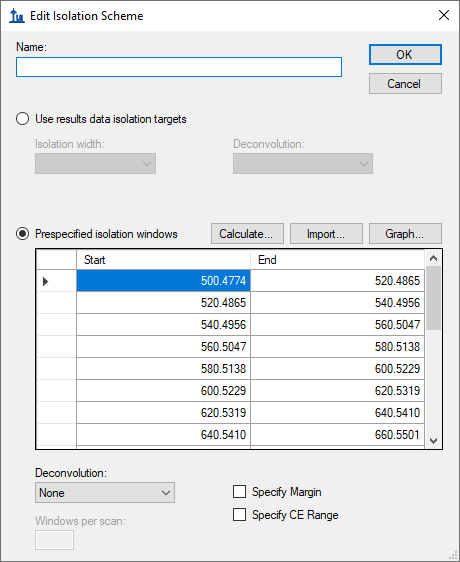Select the End cell with 560.5047
The image size is (460, 562).
(337, 325)
